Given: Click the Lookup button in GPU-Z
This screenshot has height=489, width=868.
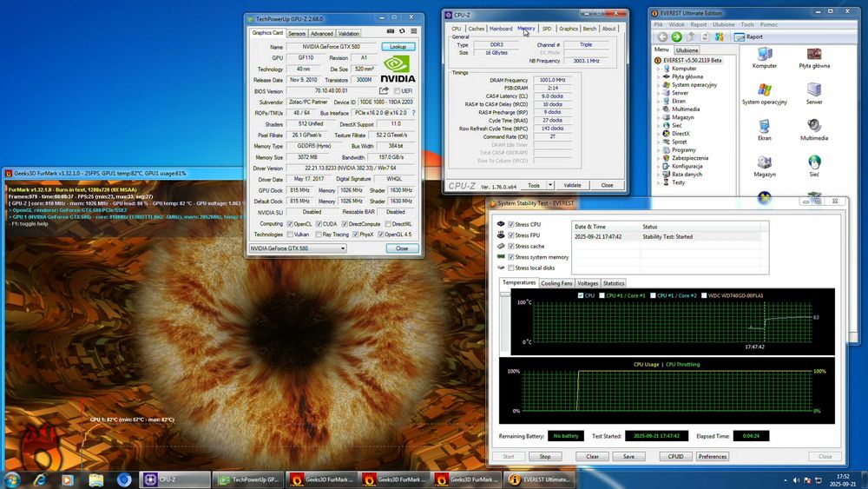Looking at the screenshot, I should pyautogui.click(x=398, y=47).
